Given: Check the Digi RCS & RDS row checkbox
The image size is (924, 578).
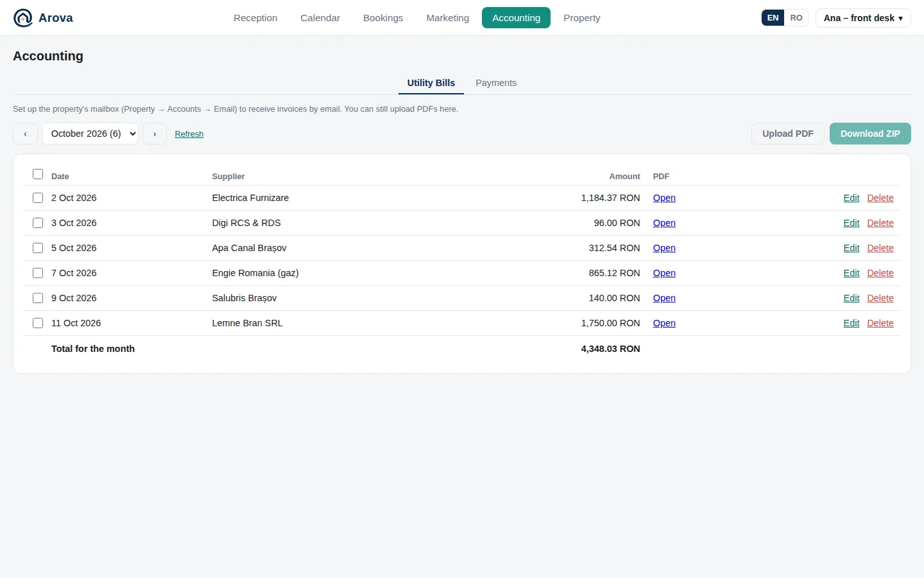Looking at the screenshot, I should pyautogui.click(x=38, y=223).
